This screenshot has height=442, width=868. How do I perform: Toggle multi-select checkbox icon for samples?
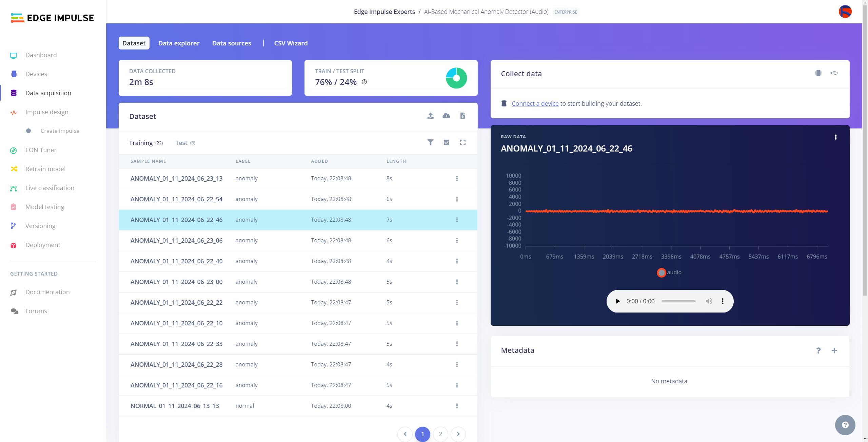click(x=446, y=142)
